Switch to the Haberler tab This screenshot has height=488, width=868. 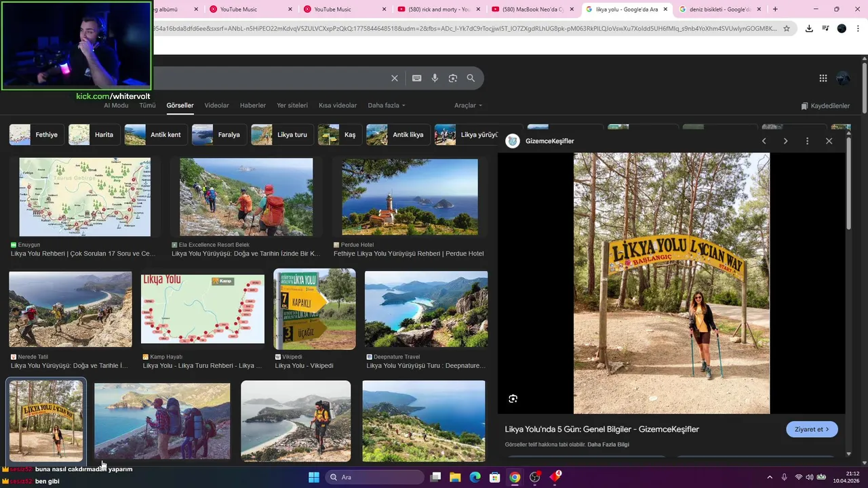pos(253,106)
